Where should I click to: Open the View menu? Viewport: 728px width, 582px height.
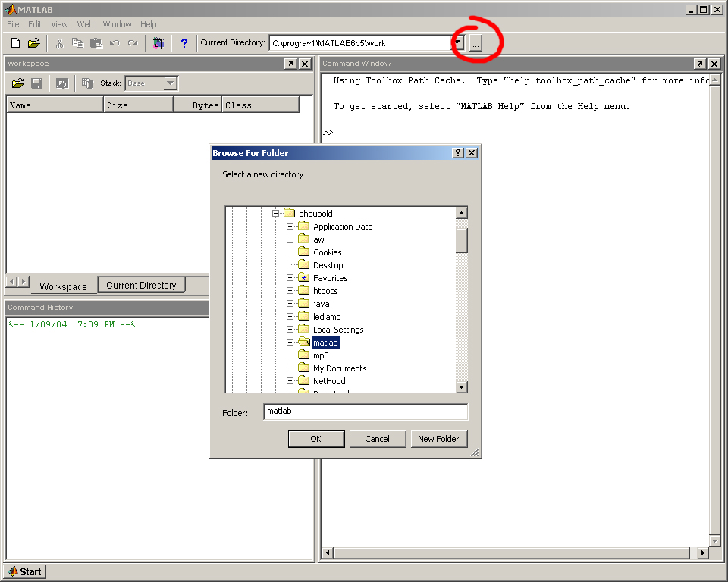(59, 24)
